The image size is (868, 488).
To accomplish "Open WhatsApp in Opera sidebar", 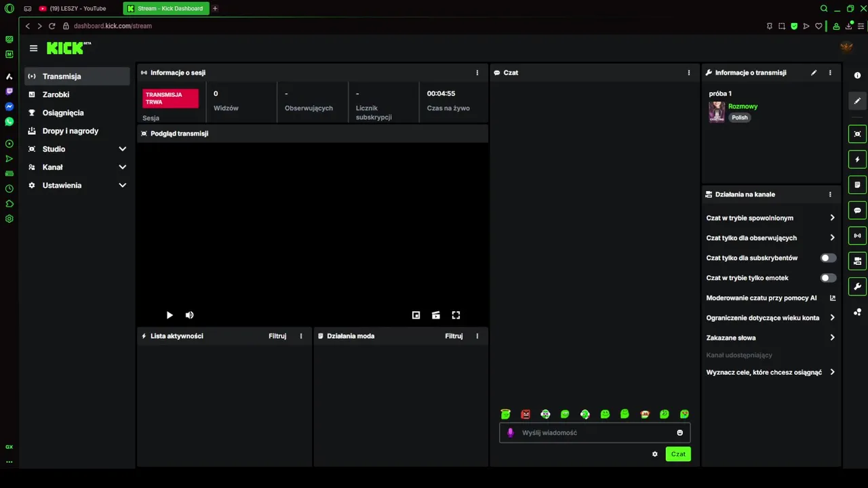I will tap(9, 122).
